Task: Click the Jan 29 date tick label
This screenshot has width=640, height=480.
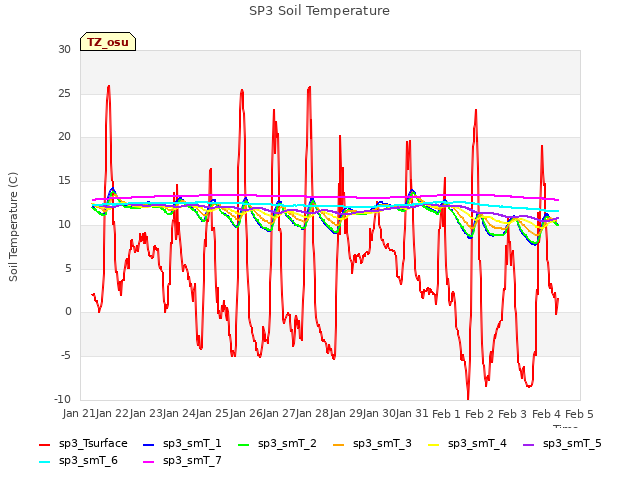Action: (346, 414)
